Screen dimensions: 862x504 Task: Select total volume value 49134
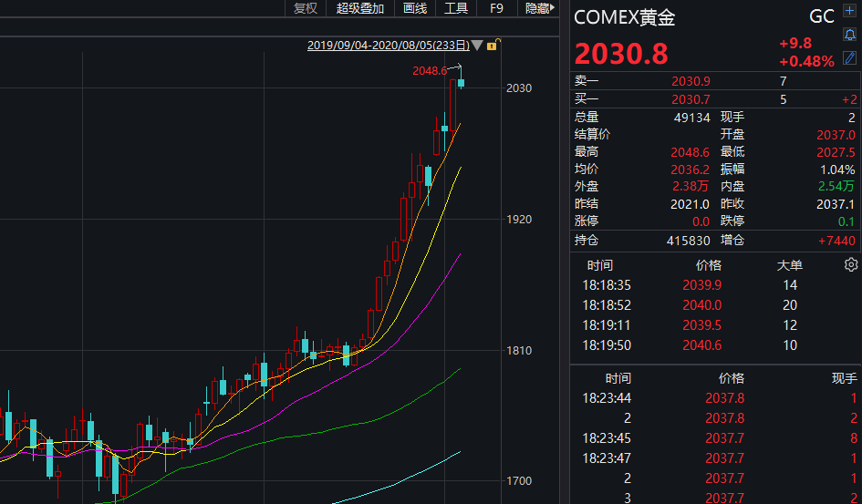click(691, 118)
